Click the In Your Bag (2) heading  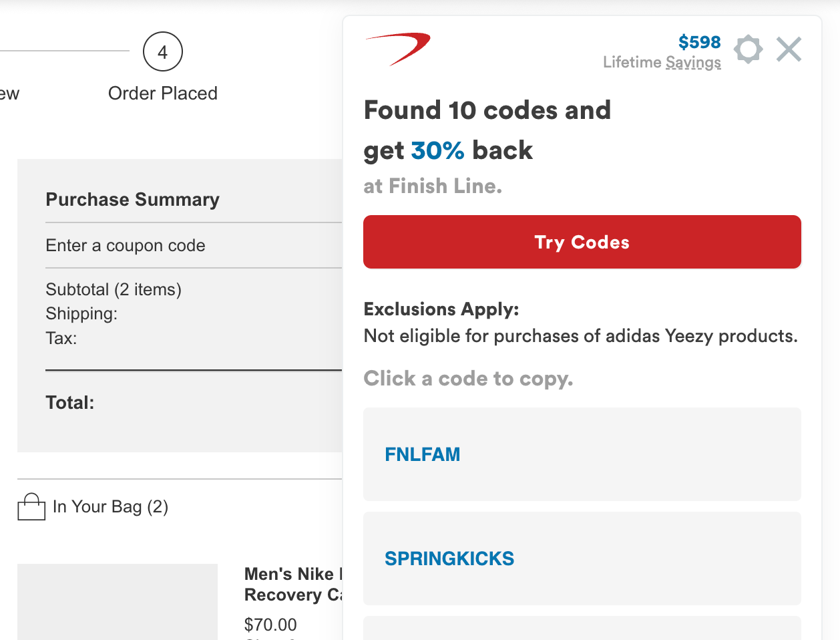coord(110,507)
